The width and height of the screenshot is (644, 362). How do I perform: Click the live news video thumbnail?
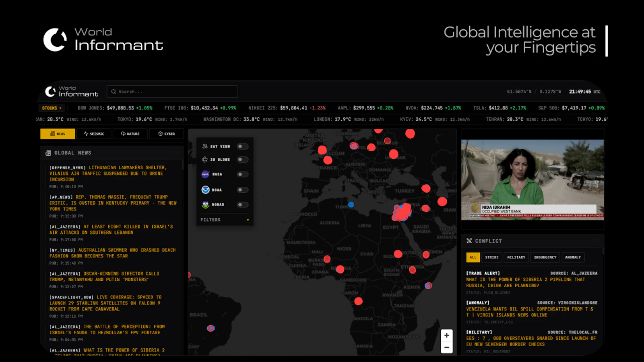click(533, 180)
